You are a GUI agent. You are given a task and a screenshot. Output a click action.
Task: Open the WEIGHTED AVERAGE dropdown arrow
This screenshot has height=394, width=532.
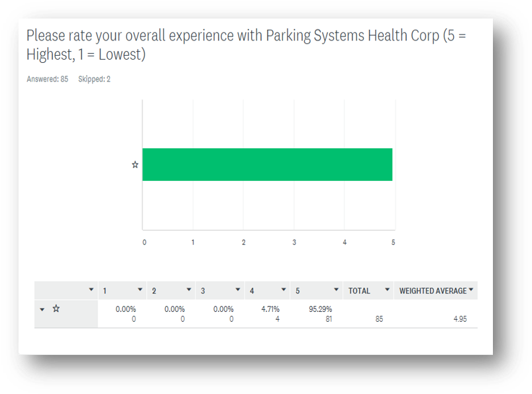pos(470,289)
